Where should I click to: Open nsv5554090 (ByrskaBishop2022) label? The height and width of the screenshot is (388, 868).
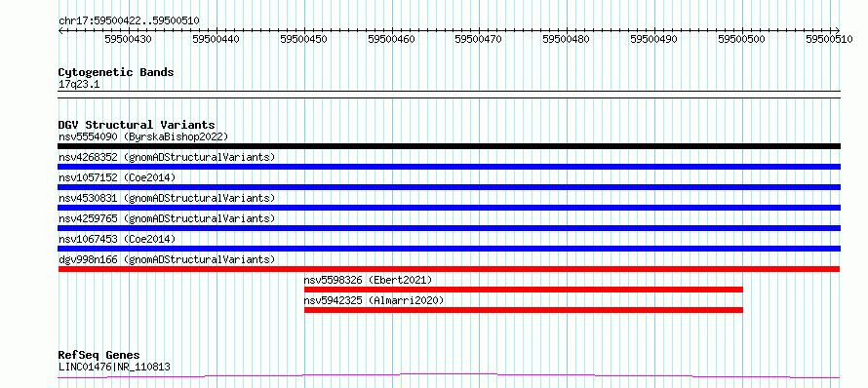[143, 136]
